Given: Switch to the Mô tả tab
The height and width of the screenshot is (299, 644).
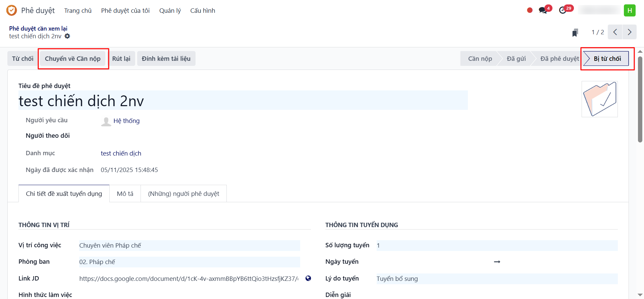Looking at the screenshot, I should (125, 194).
